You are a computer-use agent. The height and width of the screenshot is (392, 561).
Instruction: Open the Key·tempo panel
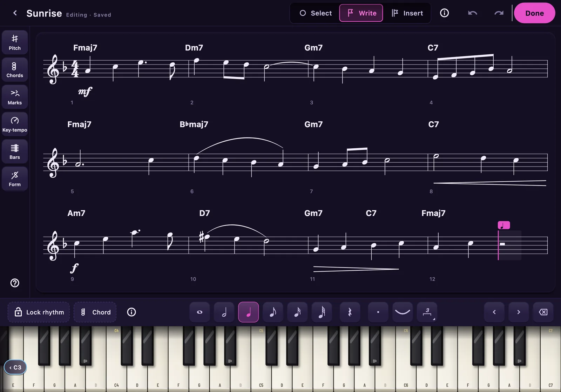tap(15, 124)
